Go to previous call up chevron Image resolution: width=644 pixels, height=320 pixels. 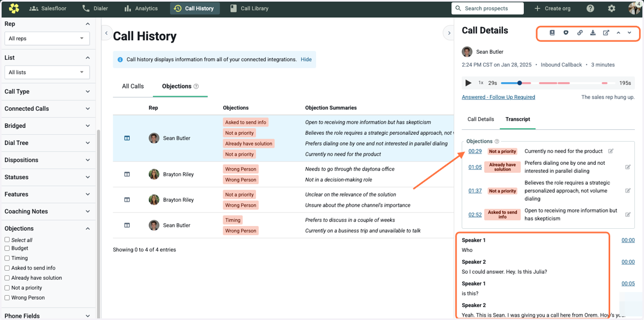point(618,33)
